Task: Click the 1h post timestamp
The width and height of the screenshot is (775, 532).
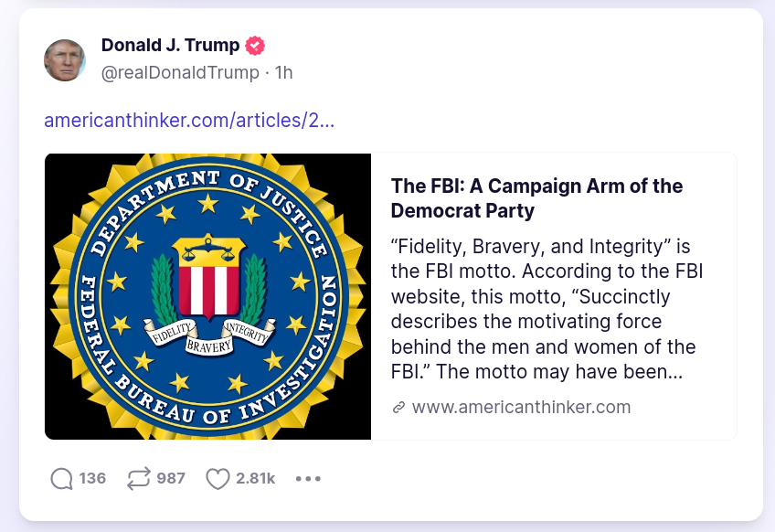Action: point(283,72)
